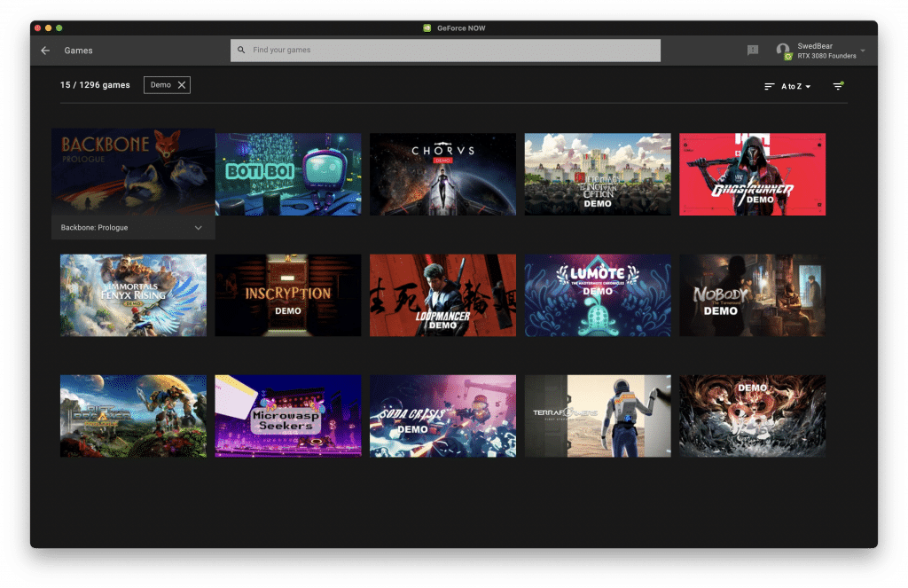Select the Lumote Demo tile
This screenshot has height=588, width=908.
click(x=598, y=295)
